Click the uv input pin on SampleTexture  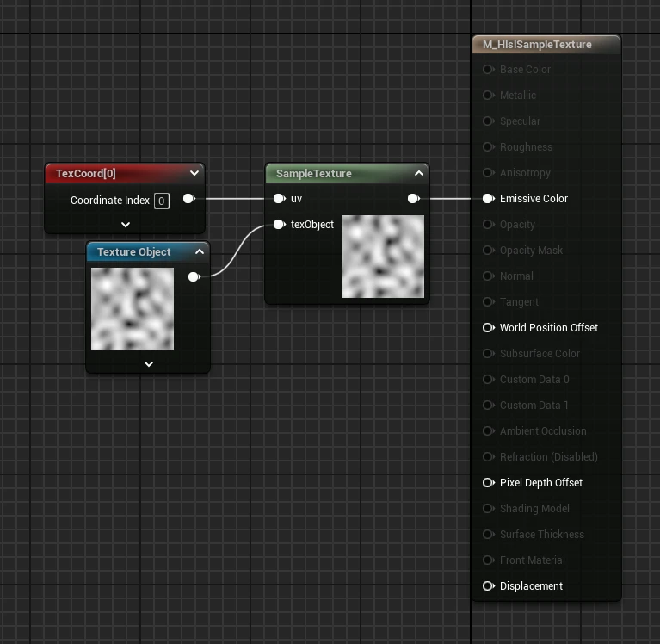click(x=279, y=199)
